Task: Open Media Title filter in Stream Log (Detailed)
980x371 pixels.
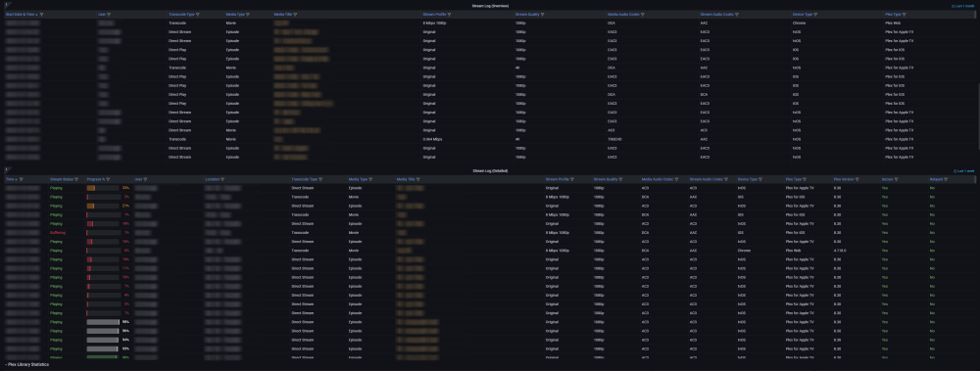Action: pos(418,179)
